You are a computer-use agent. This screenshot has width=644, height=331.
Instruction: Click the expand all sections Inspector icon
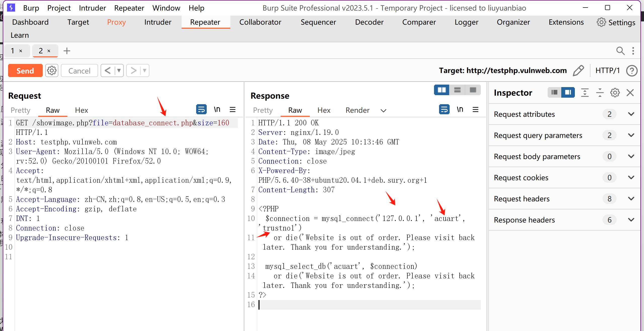[585, 93]
